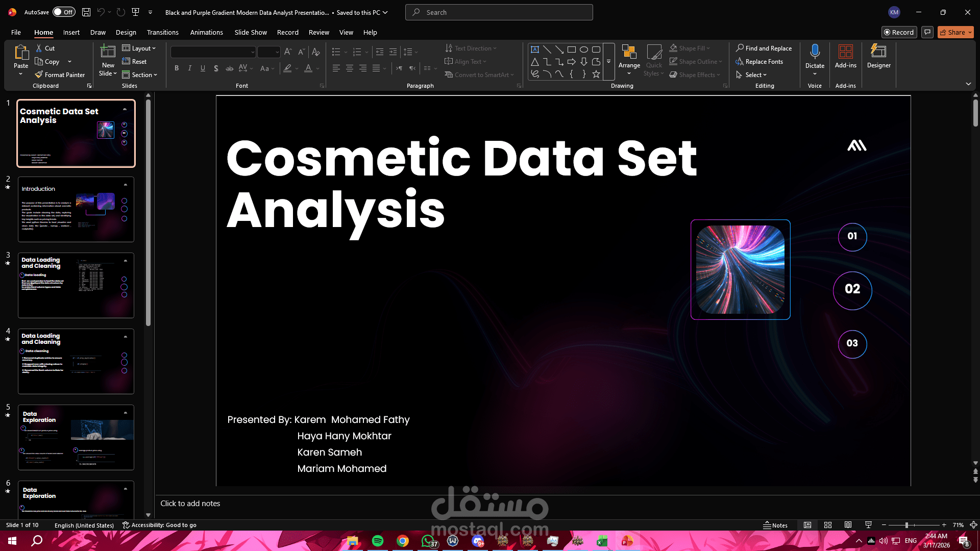Expand the Section dropdown
The height and width of the screenshot is (551, 980).
coord(140,74)
